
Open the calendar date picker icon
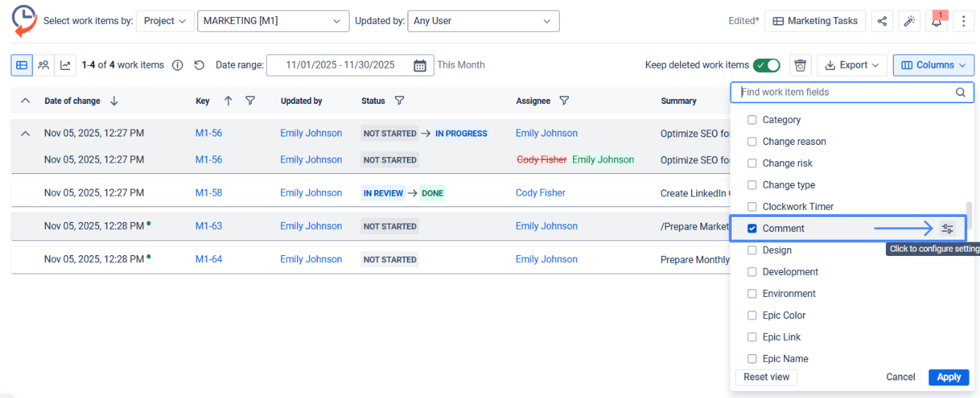click(x=420, y=65)
